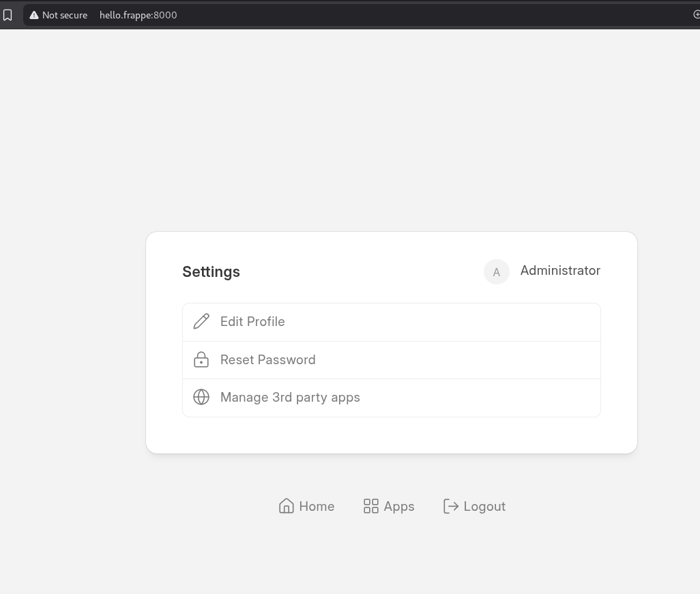Image resolution: width=700 pixels, height=594 pixels.
Task: Go to the Home link text
Action: 317,506
